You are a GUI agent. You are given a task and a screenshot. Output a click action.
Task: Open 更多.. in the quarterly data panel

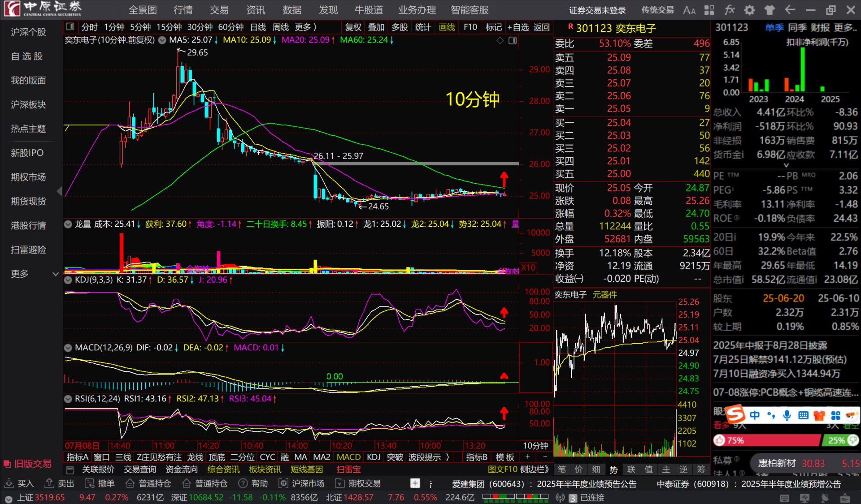pyautogui.click(x=846, y=28)
